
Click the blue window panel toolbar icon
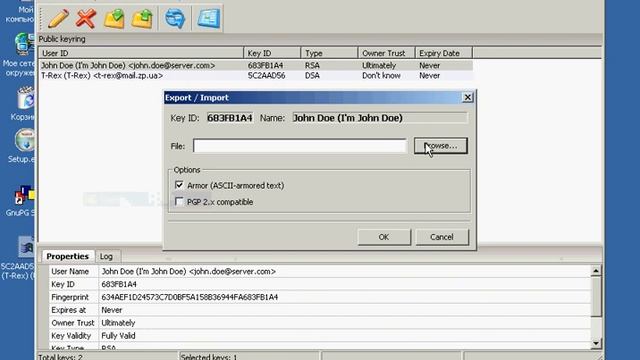pyautogui.click(x=209, y=18)
